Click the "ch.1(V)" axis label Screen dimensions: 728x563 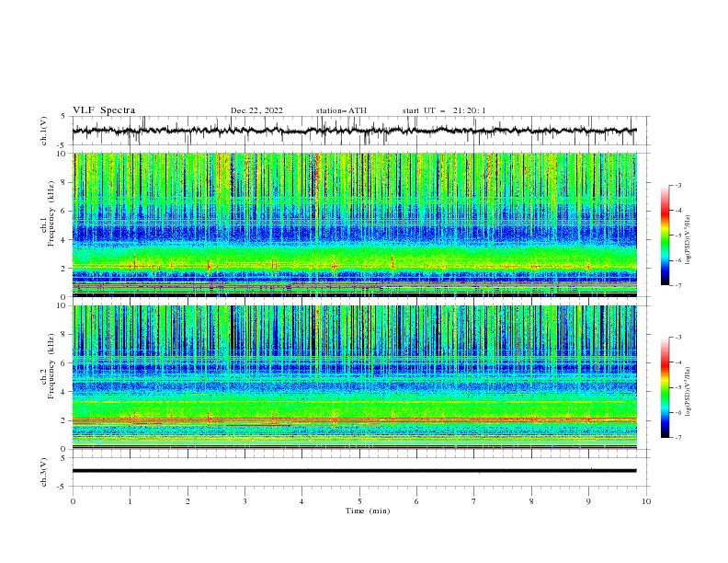click(x=44, y=131)
